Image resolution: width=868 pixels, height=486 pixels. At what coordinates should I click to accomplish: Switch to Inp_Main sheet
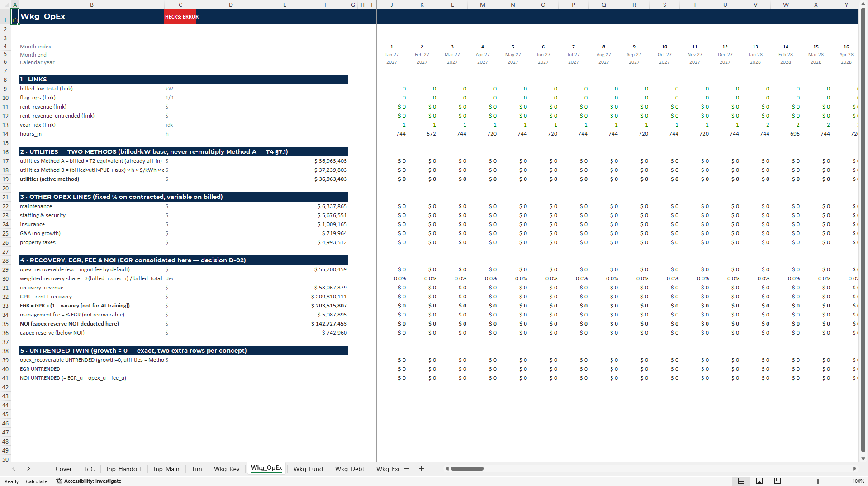[166, 469]
